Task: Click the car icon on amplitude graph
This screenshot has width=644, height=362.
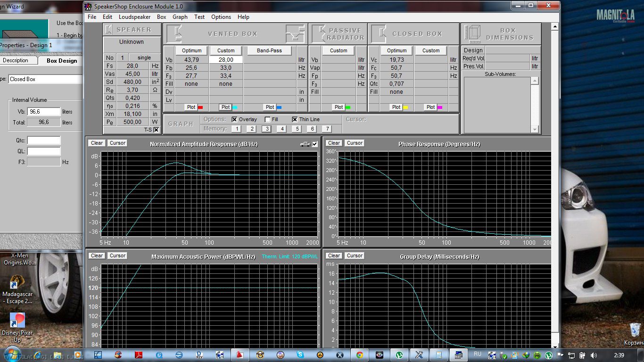Action: 305,144
